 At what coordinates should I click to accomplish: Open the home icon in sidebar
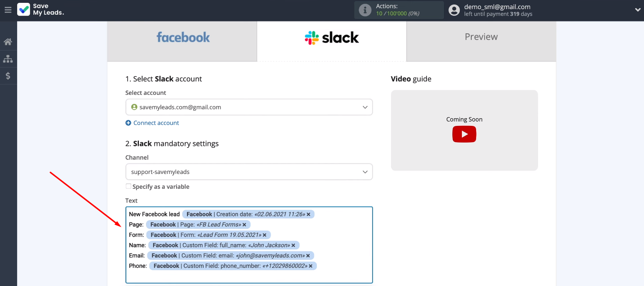(x=8, y=42)
